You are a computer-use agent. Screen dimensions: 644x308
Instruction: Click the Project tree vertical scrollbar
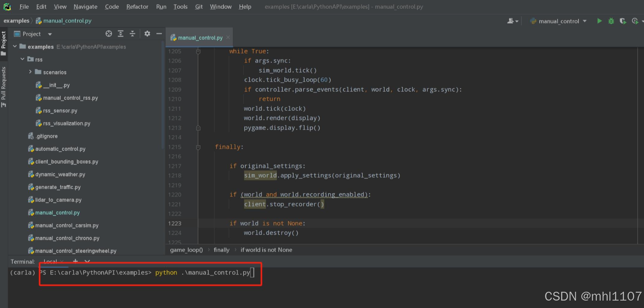(x=162, y=95)
